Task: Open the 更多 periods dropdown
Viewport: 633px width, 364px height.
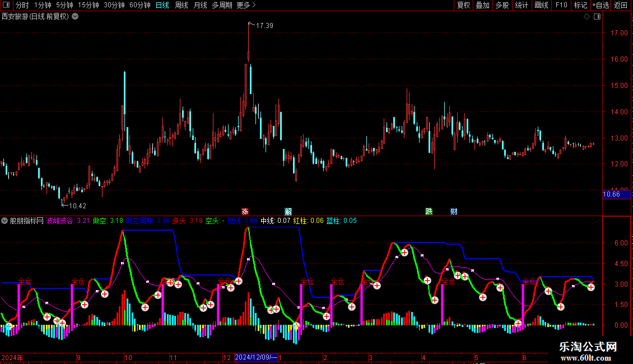Action: click(246, 6)
